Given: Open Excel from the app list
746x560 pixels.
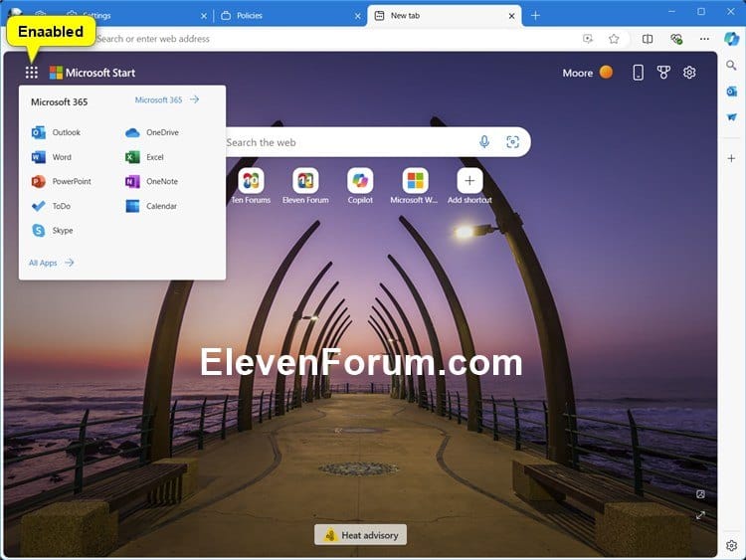Looking at the screenshot, I should (144, 157).
